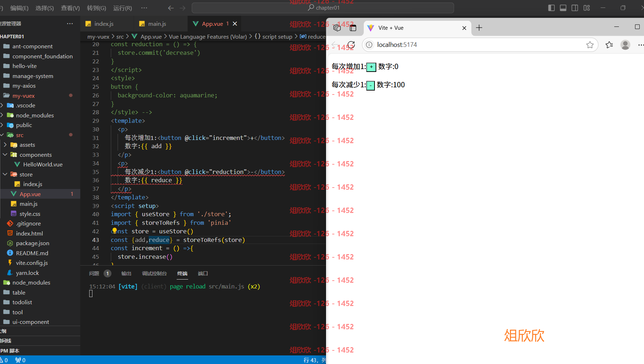Switch to the 输出 panel tab
644x364 pixels.
(126, 273)
